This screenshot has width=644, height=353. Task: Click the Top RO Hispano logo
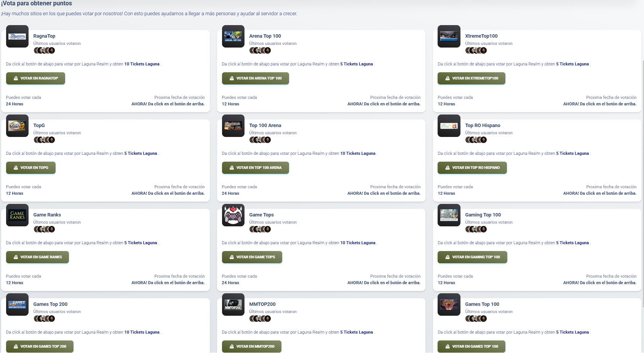click(449, 126)
